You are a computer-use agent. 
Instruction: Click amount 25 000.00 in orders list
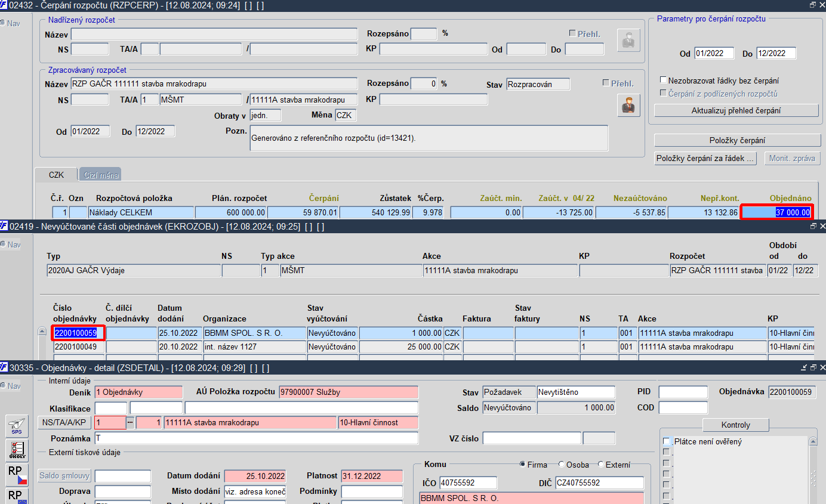[401, 347]
